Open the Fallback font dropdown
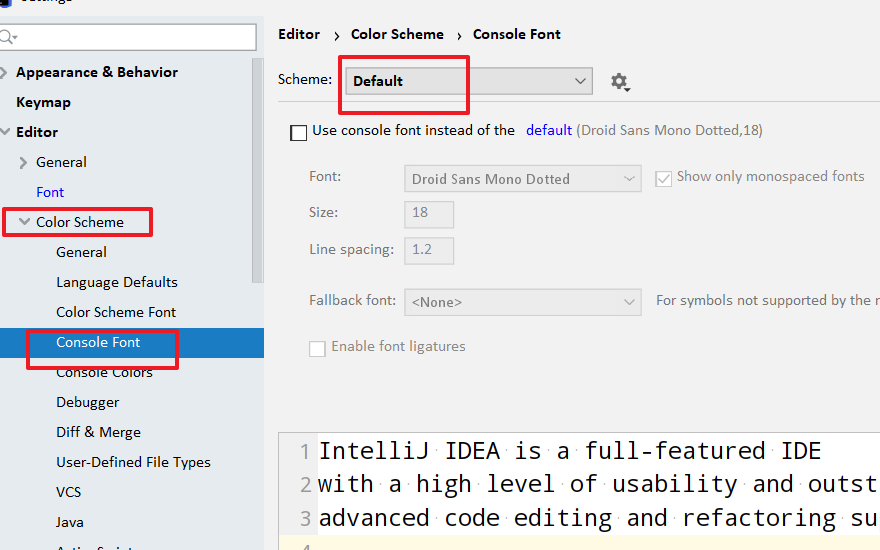The height and width of the screenshot is (550, 880). click(x=522, y=301)
